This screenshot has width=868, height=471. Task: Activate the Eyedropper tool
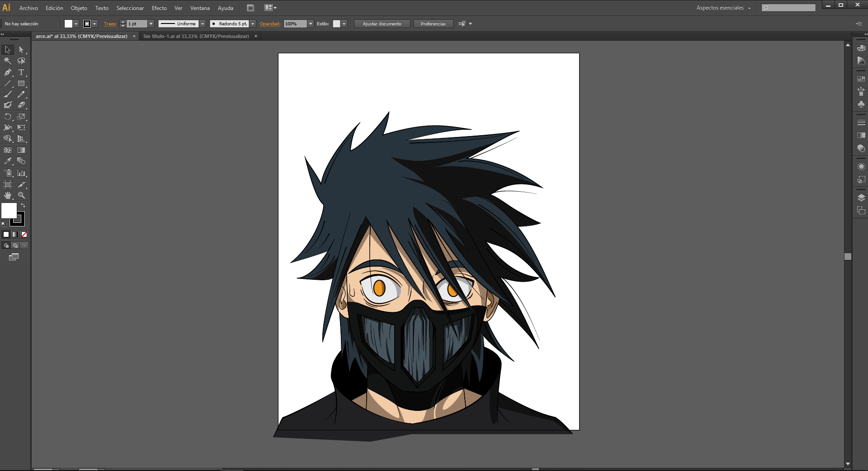tap(8, 161)
